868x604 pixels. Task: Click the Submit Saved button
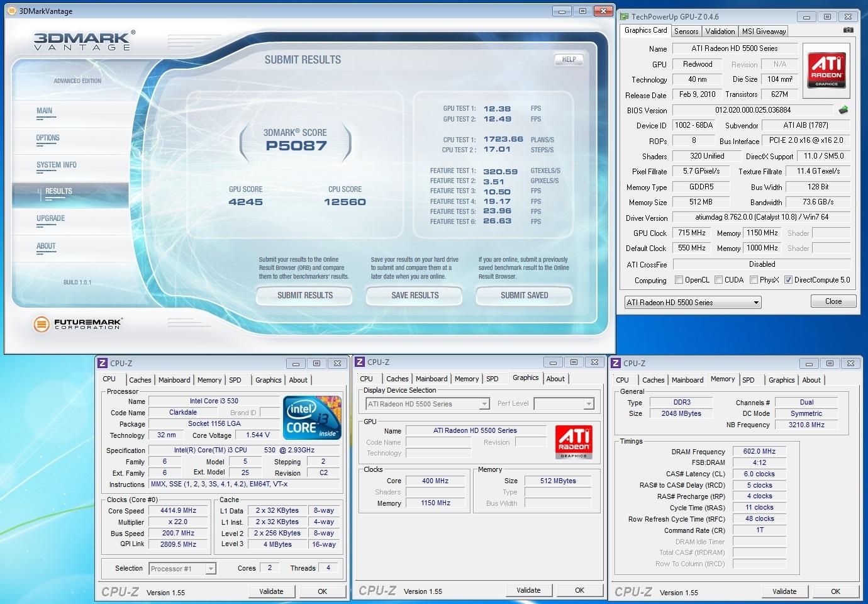point(524,295)
